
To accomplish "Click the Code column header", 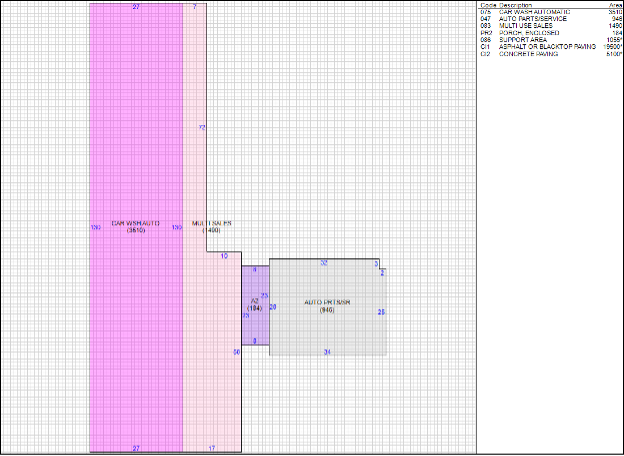I will pyautogui.click(x=487, y=4).
